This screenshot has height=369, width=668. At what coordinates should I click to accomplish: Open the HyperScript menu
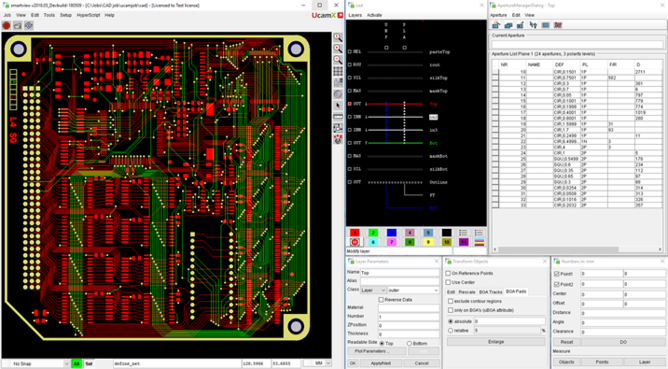pos(88,15)
